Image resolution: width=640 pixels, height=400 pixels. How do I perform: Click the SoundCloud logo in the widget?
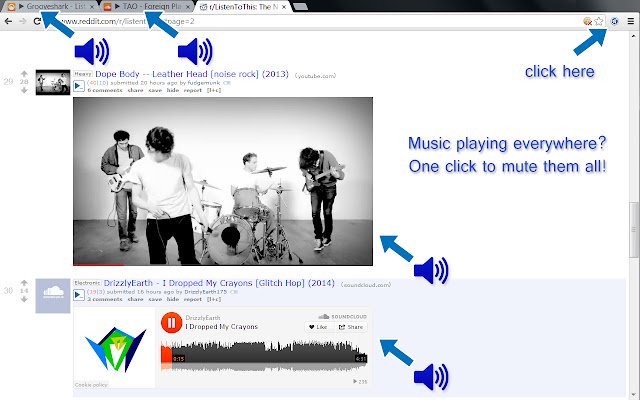pyautogui.click(x=342, y=316)
